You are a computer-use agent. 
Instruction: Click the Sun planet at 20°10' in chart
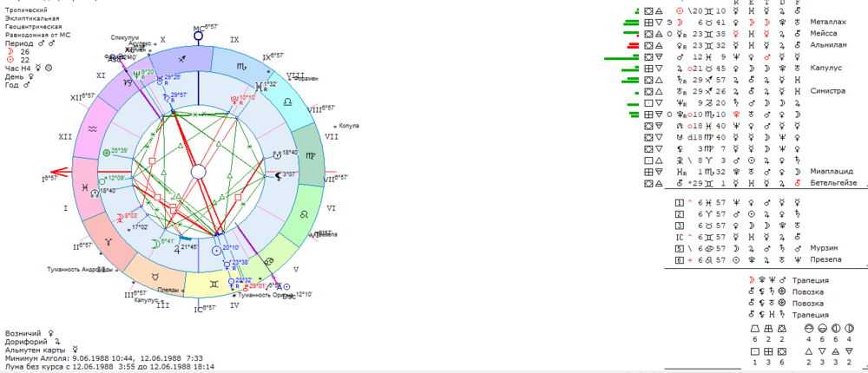pos(216,250)
